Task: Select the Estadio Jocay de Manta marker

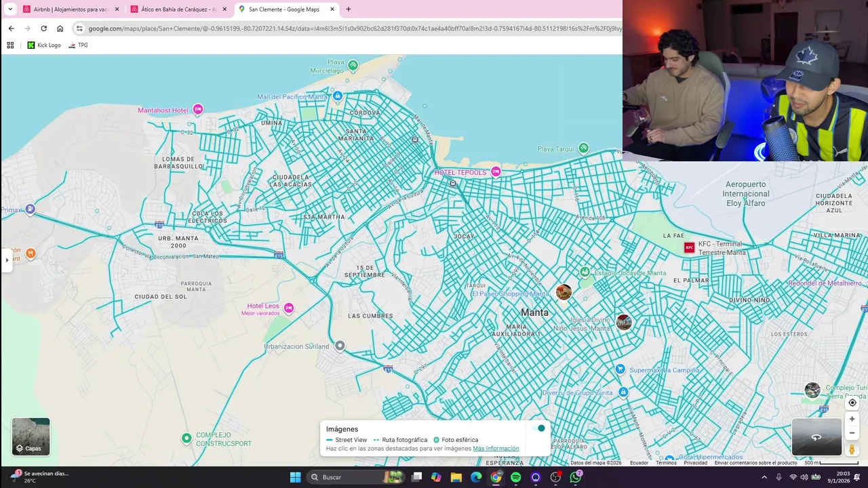Action: pyautogui.click(x=585, y=272)
